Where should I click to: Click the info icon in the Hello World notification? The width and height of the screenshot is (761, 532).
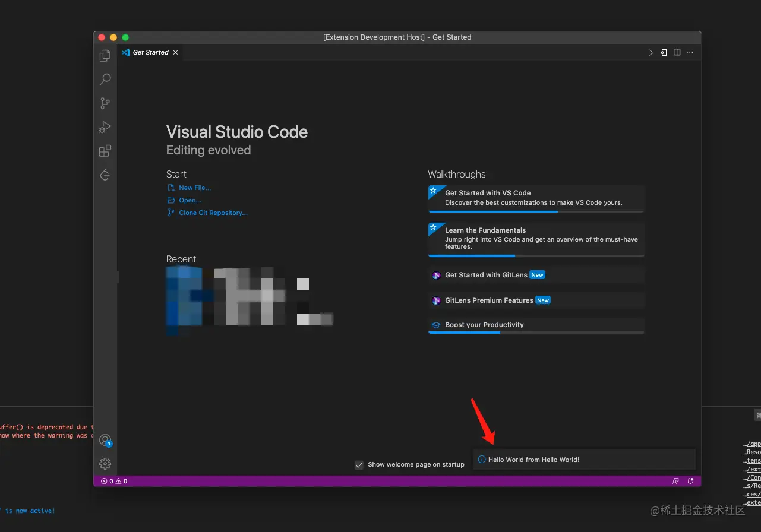482,460
